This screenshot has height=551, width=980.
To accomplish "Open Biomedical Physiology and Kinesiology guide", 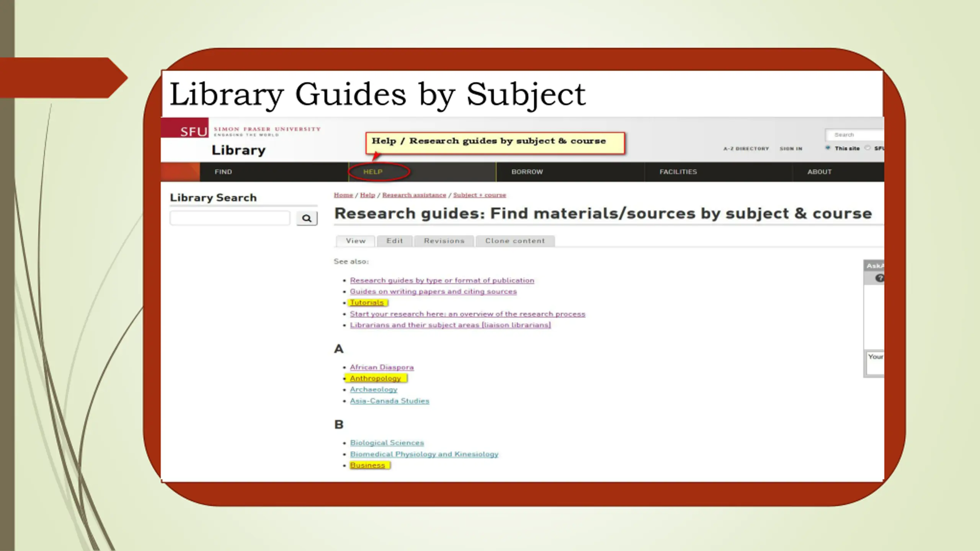I will pos(424,454).
